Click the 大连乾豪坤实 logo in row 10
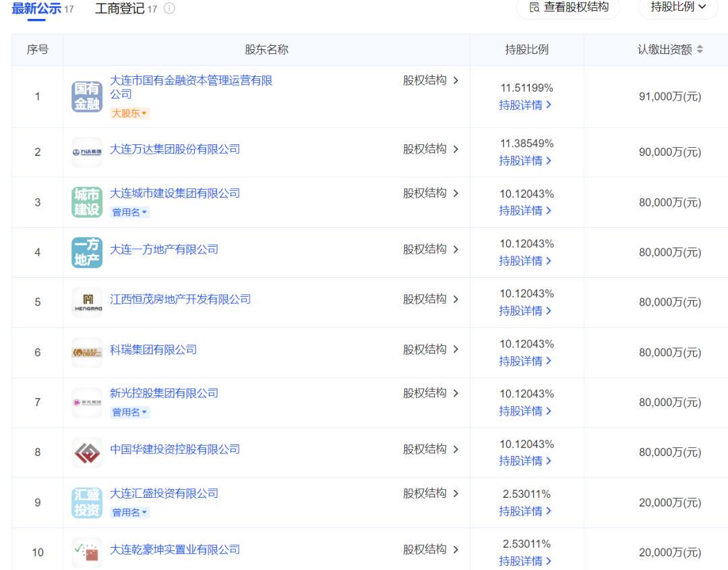The width and height of the screenshot is (728, 570). pos(87,552)
